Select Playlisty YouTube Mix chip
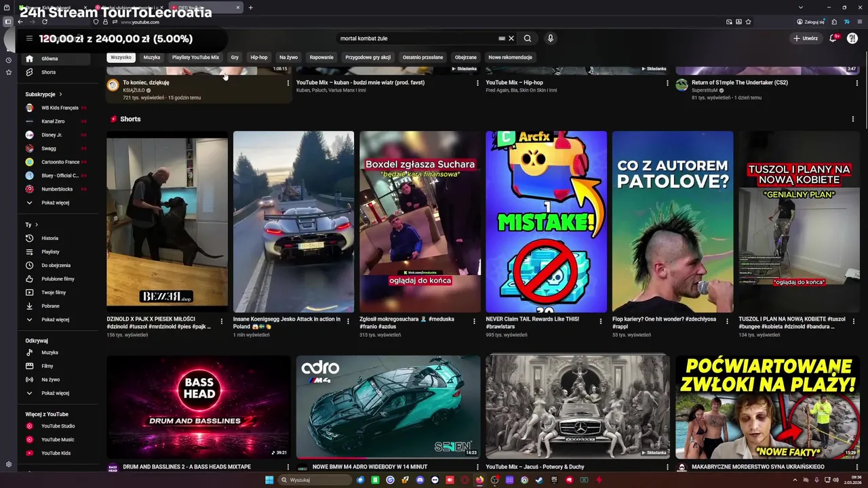Viewport: 868px width, 488px height. coord(195,58)
